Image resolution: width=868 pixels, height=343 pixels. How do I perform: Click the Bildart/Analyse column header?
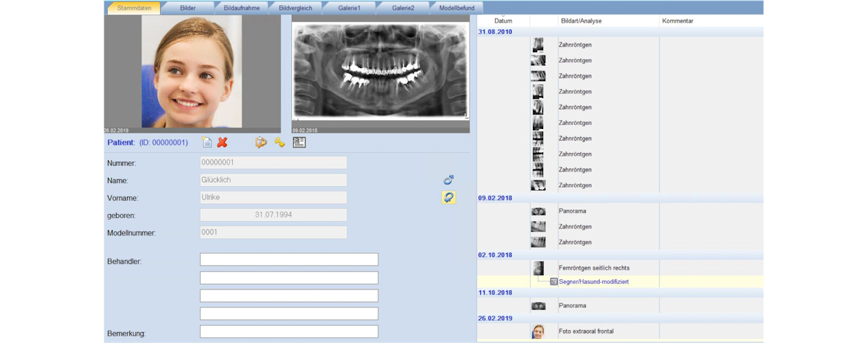click(581, 21)
